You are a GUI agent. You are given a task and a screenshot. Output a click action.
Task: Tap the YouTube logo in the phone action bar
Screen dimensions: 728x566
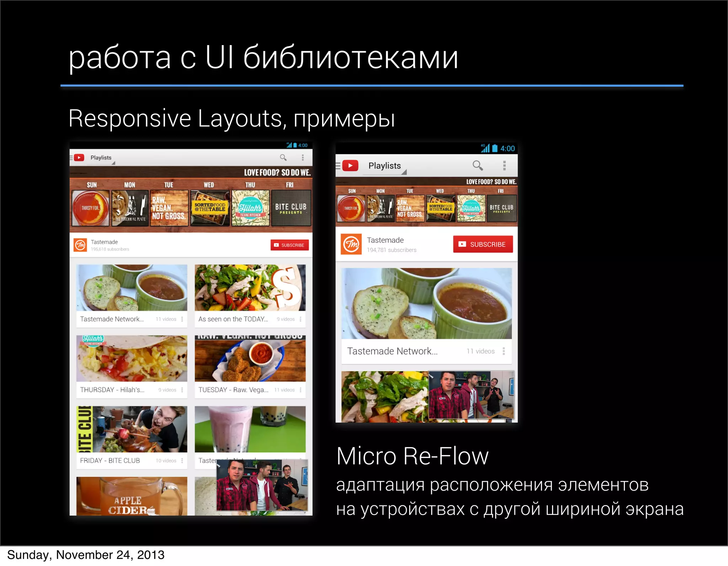coord(350,166)
